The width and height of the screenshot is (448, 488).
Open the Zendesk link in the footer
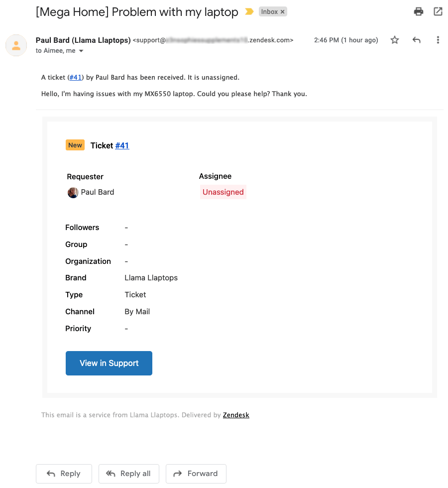pyautogui.click(x=235, y=415)
